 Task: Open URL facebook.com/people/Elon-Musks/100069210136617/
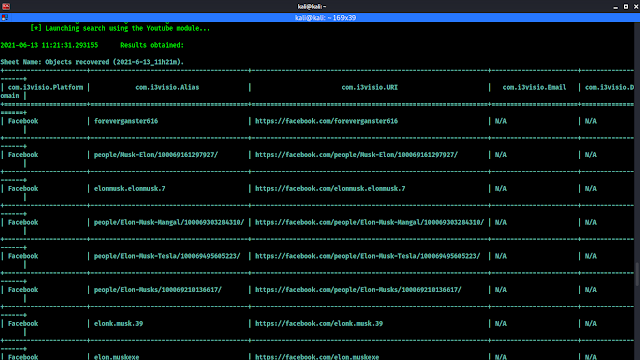point(358,290)
